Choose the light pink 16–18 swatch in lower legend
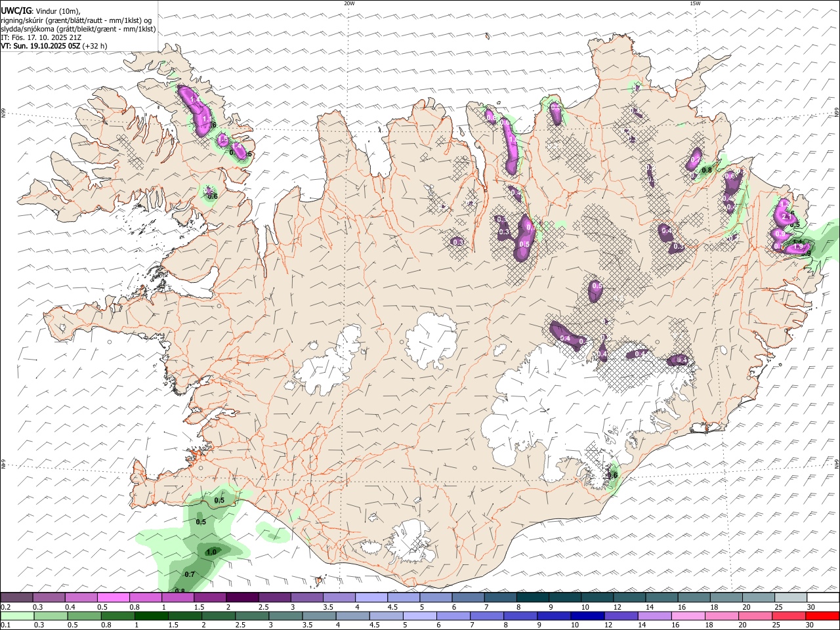 [x=688, y=616]
